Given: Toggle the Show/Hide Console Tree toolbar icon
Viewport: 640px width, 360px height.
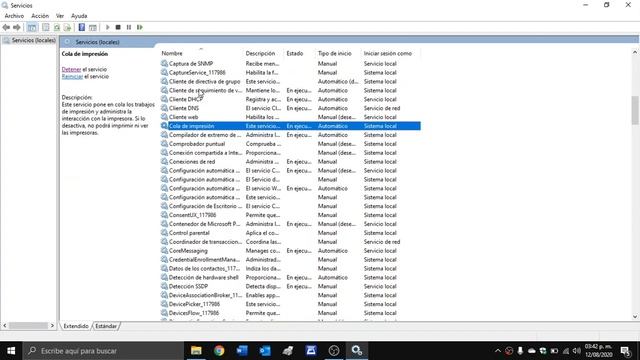Looking at the screenshot, I should pyautogui.click(x=31, y=27).
